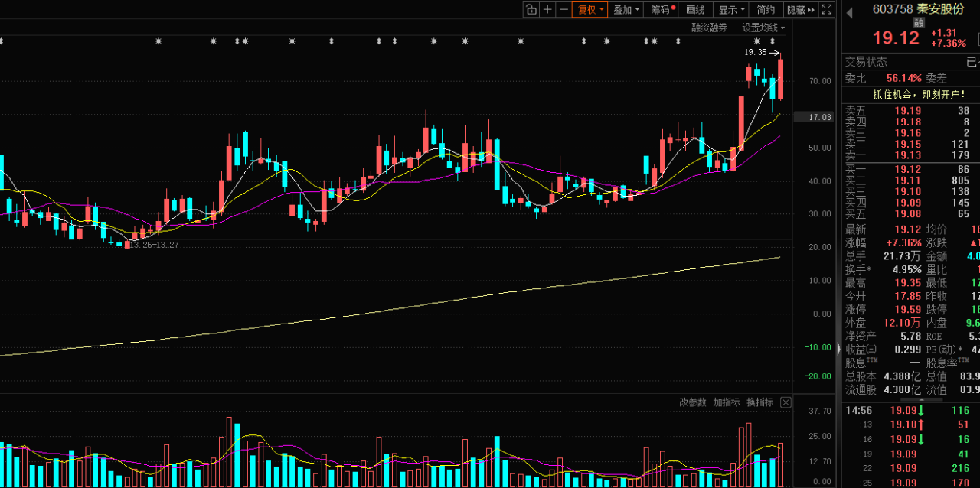The image size is (980, 488).
Task: Activate the 画线 drawing tool
Action: pyautogui.click(x=695, y=9)
